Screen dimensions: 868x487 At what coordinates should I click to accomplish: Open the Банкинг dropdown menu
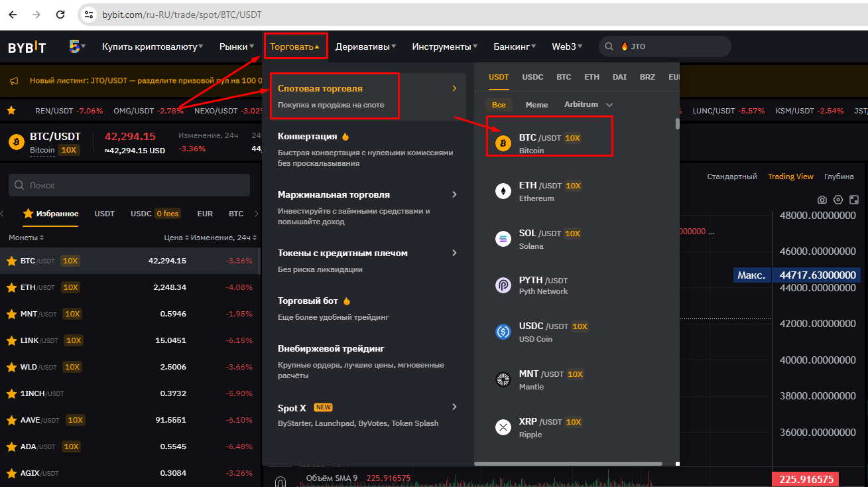click(515, 46)
